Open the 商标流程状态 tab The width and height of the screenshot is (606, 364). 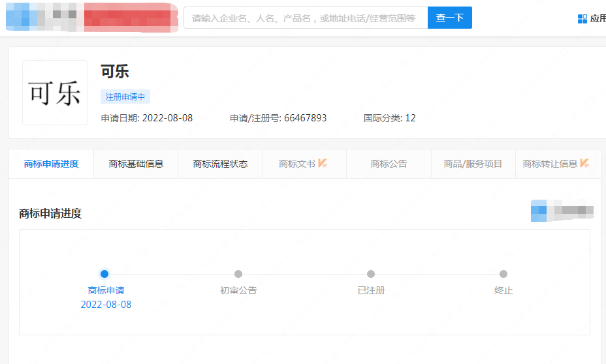click(220, 164)
